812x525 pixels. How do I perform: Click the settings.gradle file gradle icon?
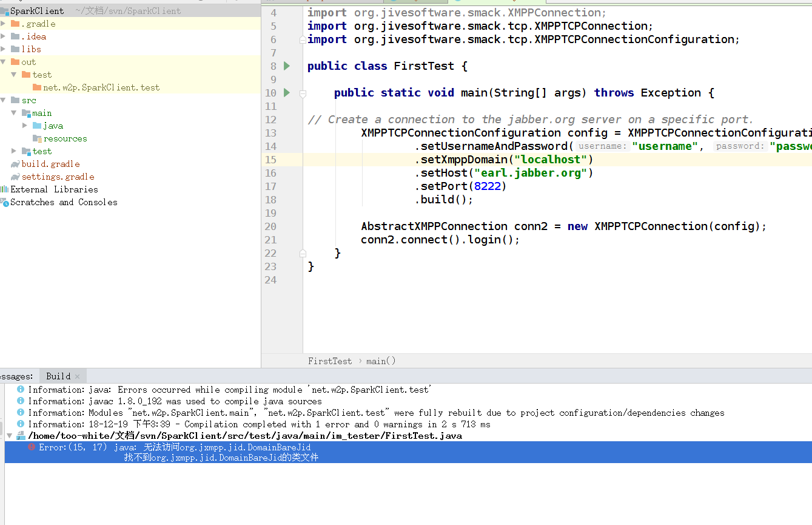tap(15, 177)
